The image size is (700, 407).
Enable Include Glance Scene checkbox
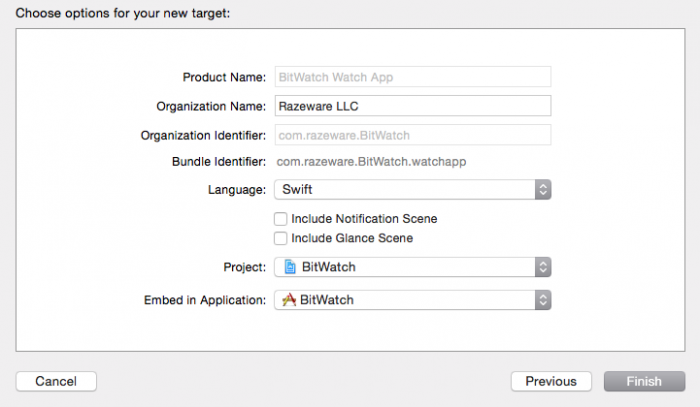(282, 238)
